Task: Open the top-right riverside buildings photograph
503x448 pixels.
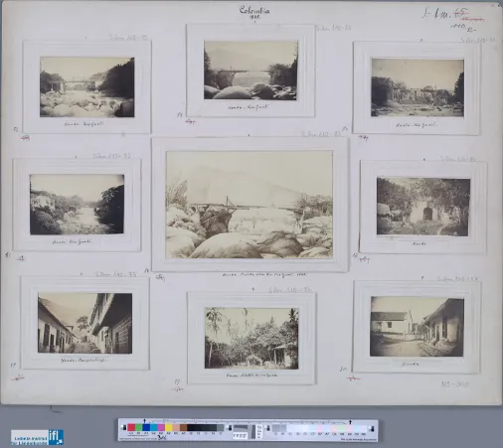Action: coord(418,87)
